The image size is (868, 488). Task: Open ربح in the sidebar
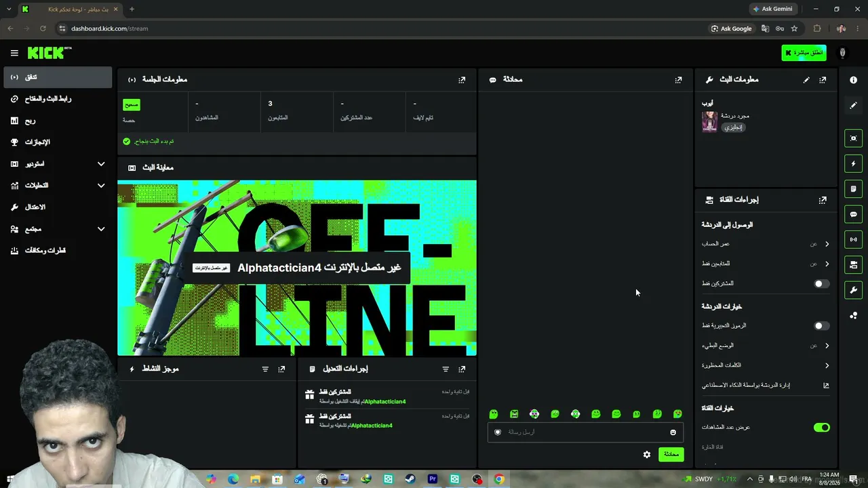point(58,121)
